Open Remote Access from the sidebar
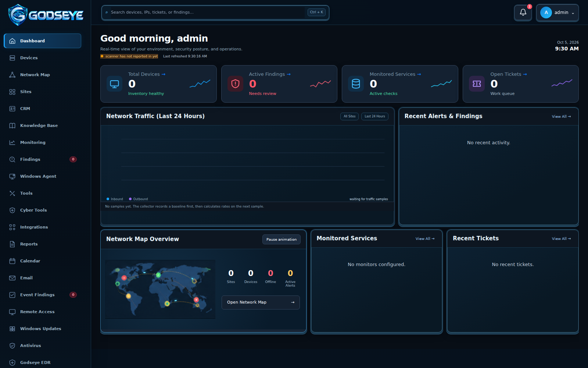The height and width of the screenshot is (368, 588). point(42,312)
